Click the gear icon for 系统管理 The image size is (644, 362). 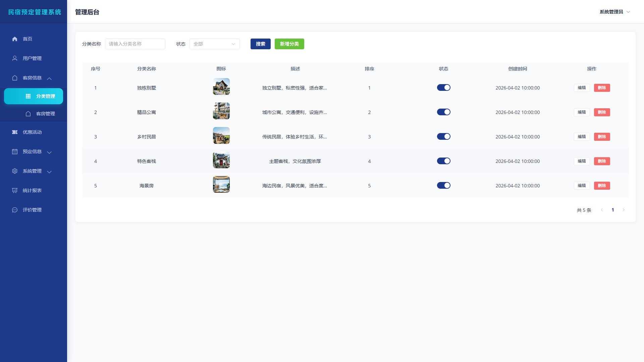[15, 171]
